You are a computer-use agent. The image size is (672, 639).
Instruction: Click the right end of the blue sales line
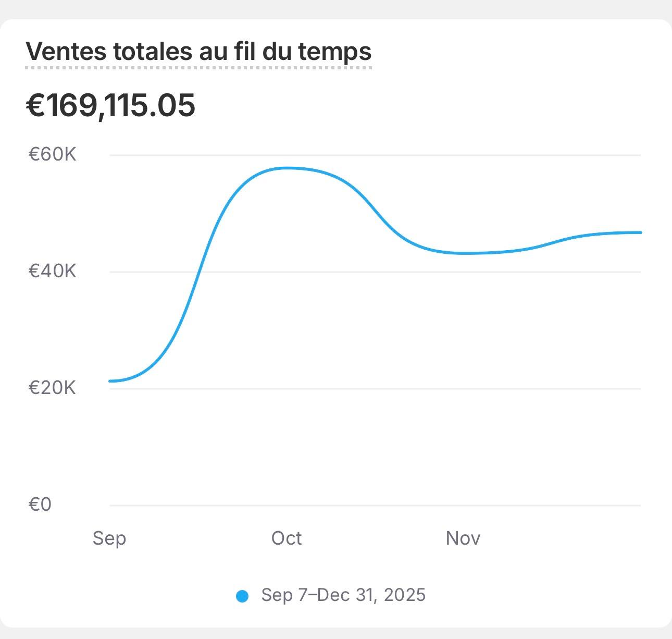pos(639,232)
